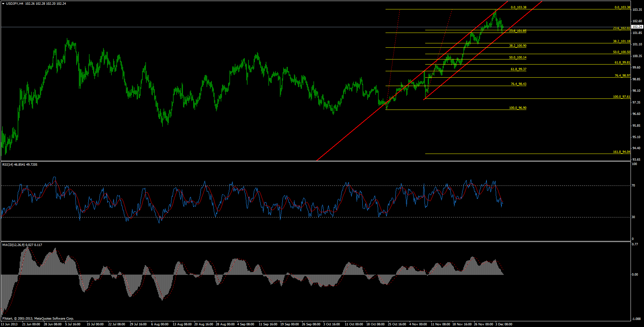Click time axis label 4 Nov 00:00
Screen dimensions: 644x327
418,324
